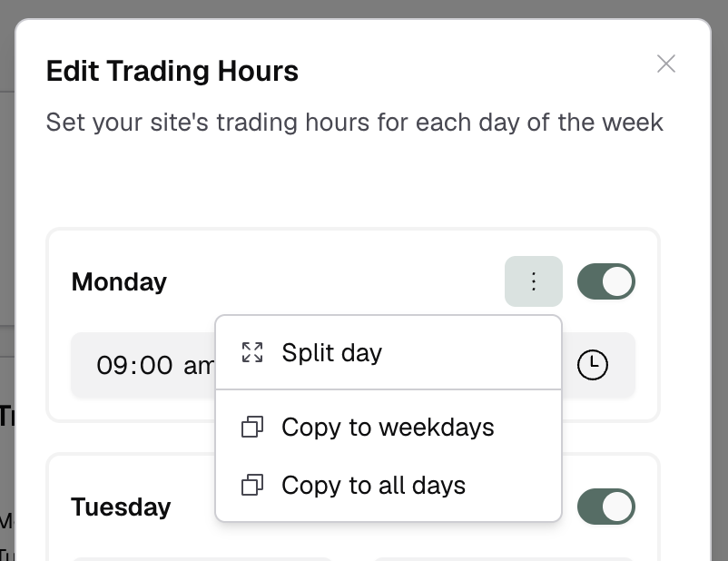This screenshot has width=728, height=561.
Task: Select Copy to weekdays option
Action: 387,427
